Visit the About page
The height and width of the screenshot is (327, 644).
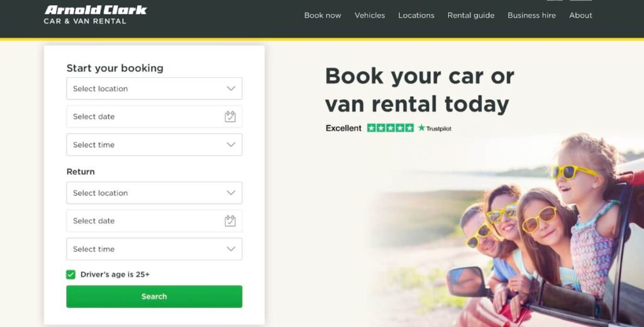pos(580,15)
